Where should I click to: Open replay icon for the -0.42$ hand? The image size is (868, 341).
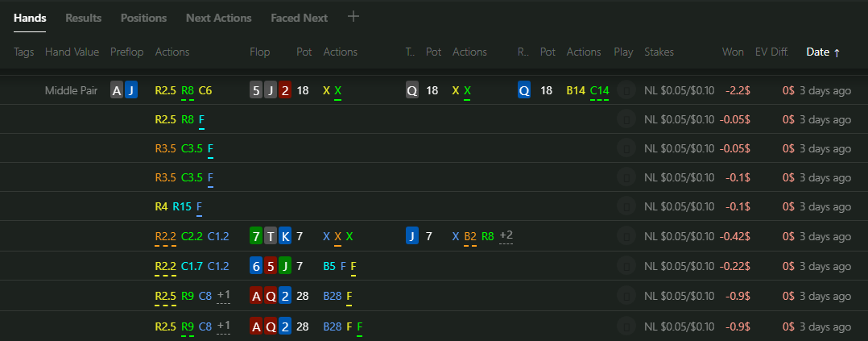626,237
